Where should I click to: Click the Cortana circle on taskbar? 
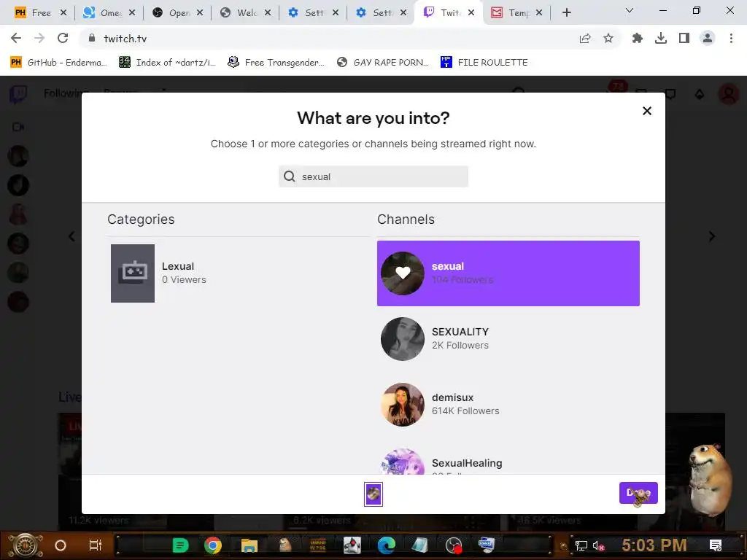pyautogui.click(x=61, y=545)
